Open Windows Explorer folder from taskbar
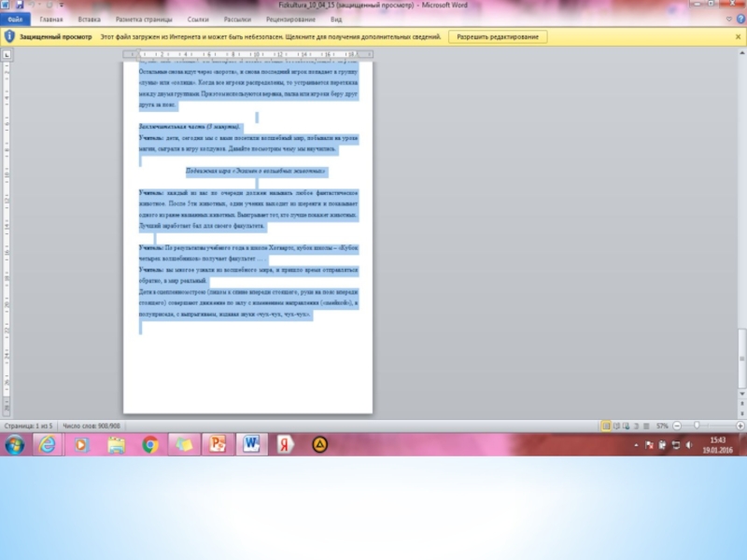The height and width of the screenshot is (560, 747). (116, 445)
